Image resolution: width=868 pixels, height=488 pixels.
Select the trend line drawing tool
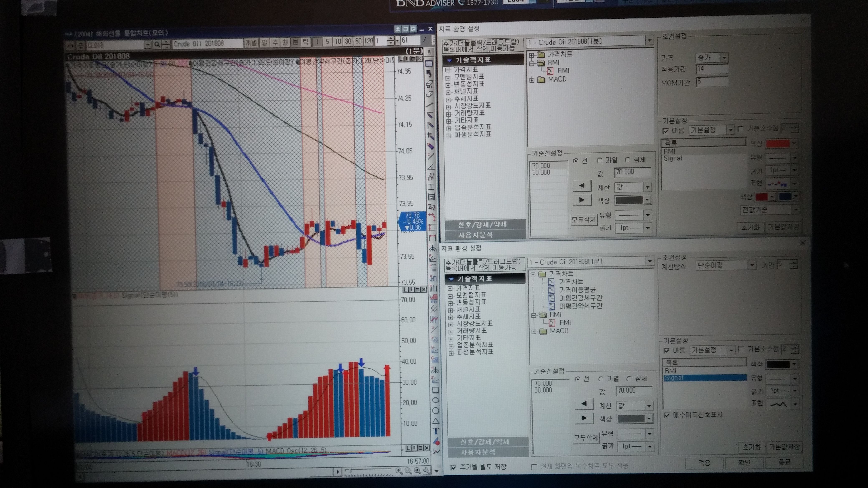pyautogui.click(x=430, y=105)
